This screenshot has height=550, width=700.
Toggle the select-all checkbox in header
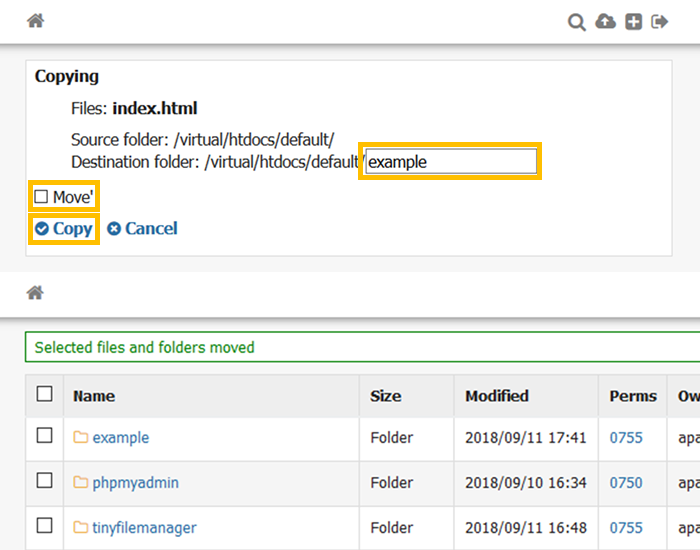coord(44,394)
